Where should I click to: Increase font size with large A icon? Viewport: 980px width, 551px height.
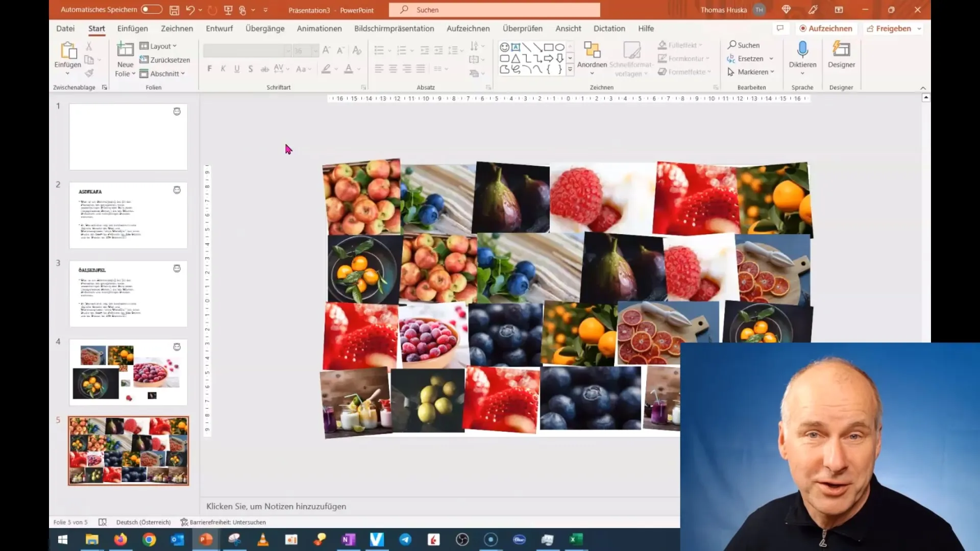pyautogui.click(x=326, y=50)
